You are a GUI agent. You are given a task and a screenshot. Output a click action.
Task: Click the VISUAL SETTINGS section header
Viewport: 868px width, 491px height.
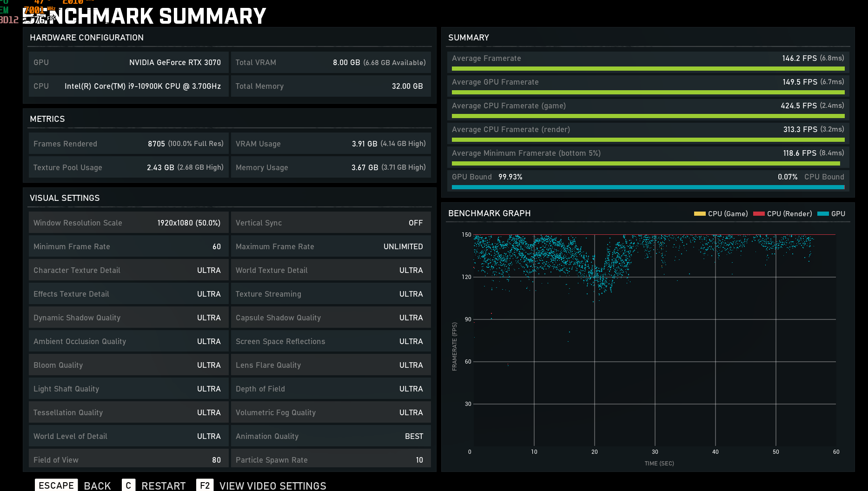click(65, 198)
